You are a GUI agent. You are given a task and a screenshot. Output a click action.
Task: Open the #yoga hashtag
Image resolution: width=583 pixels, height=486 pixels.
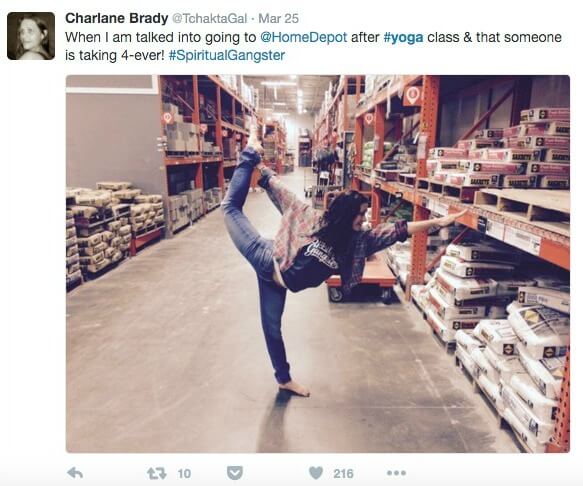pos(403,38)
